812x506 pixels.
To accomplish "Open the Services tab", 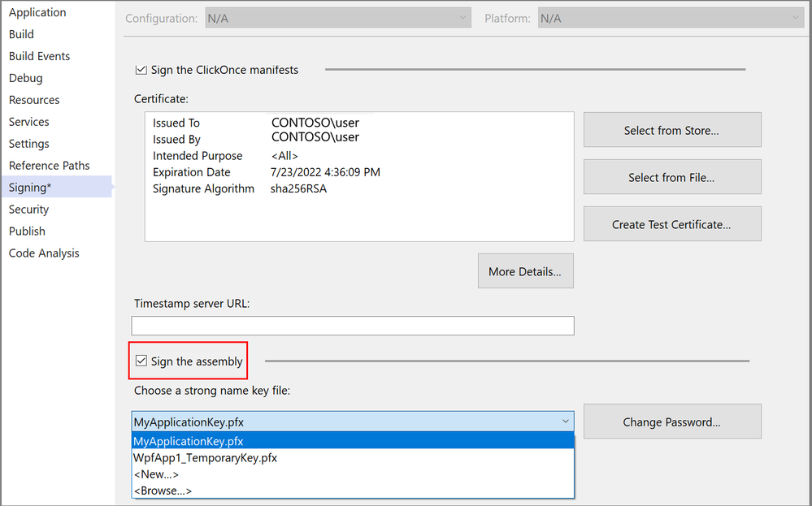I will (29, 122).
